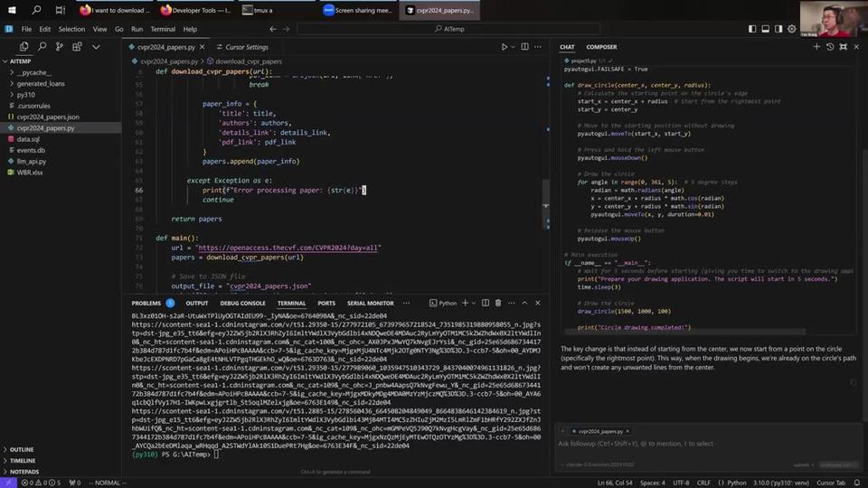Close the cvpr2024_papers.py editor tab
The image size is (868, 488).
(x=202, y=47)
